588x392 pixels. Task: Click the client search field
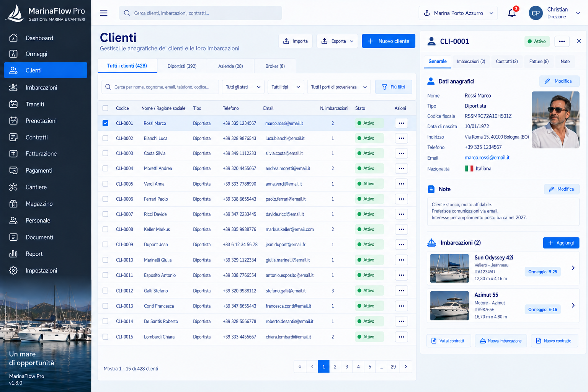coord(160,87)
